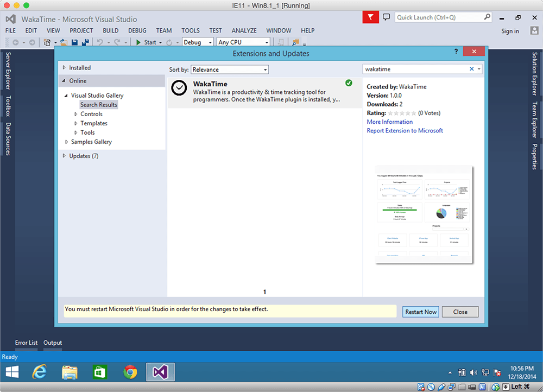Open the dialog help question mark
Viewport: 543px width, 392px height.
tap(456, 52)
